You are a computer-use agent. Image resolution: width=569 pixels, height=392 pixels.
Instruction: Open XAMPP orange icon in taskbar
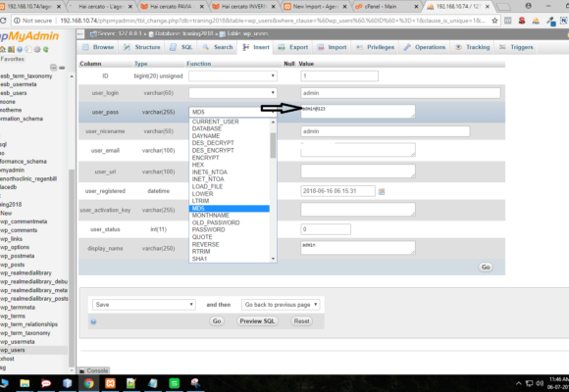(x=110, y=383)
